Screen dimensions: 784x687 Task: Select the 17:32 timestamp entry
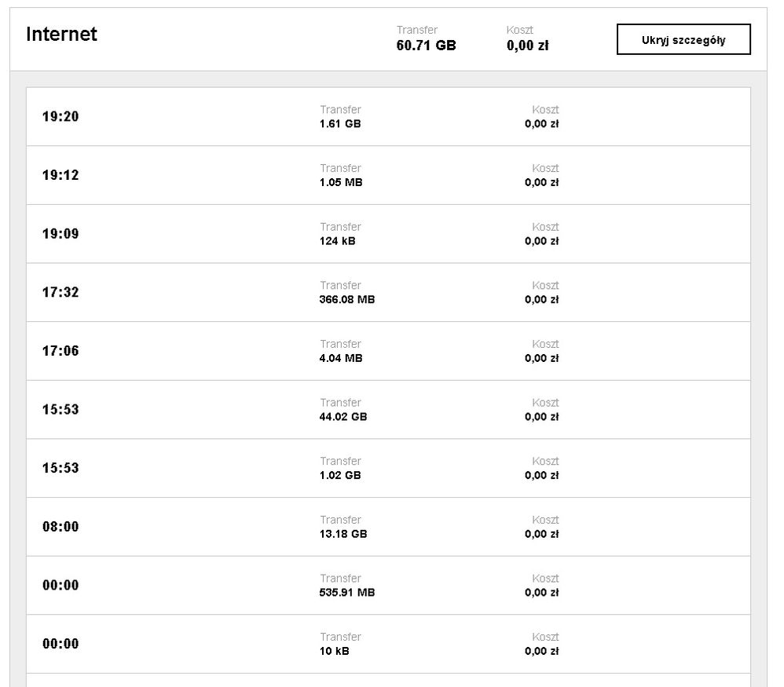pos(60,292)
